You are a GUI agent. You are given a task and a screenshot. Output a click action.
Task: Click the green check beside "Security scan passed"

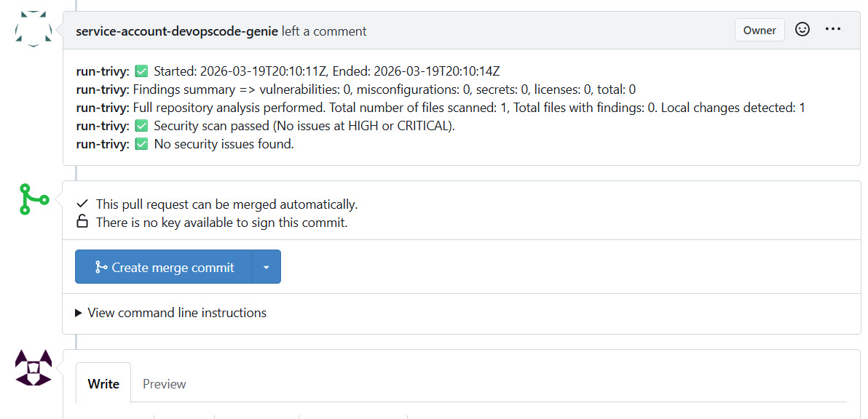click(x=141, y=126)
